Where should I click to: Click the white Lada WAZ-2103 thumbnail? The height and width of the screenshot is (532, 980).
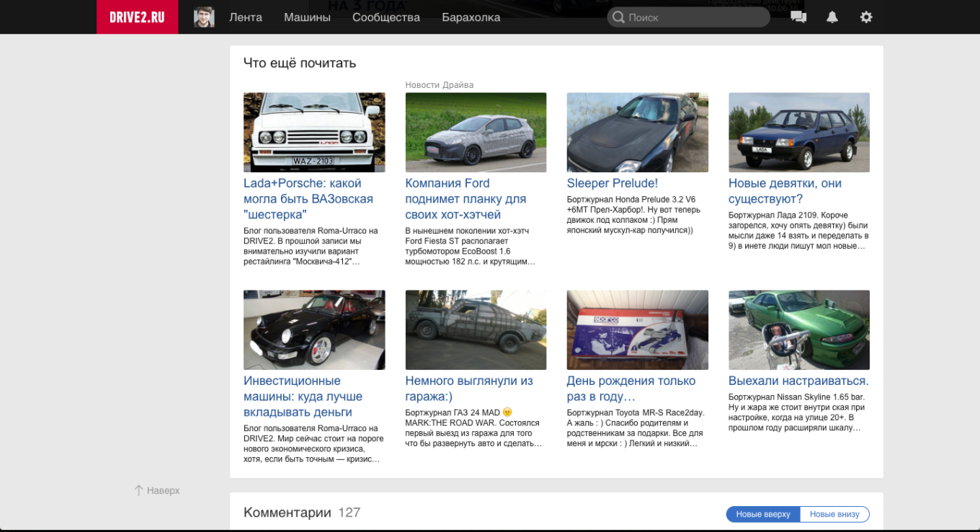pos(314,132)
